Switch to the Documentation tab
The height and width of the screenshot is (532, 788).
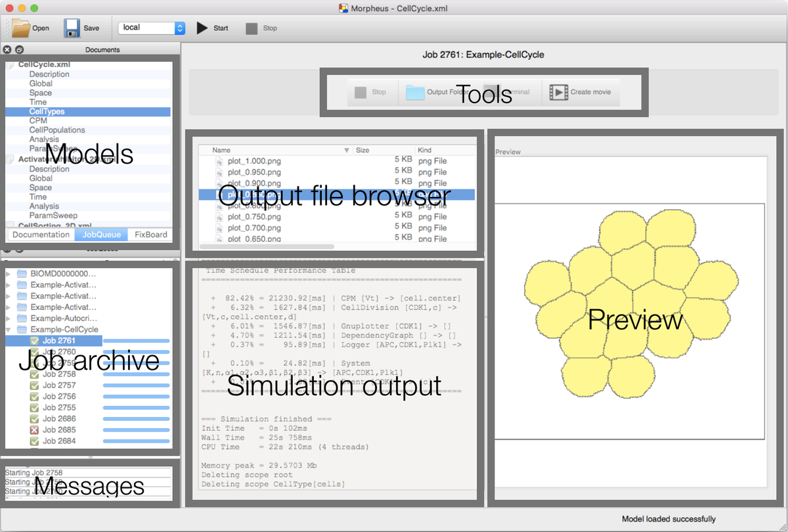(x=41, y=234)
